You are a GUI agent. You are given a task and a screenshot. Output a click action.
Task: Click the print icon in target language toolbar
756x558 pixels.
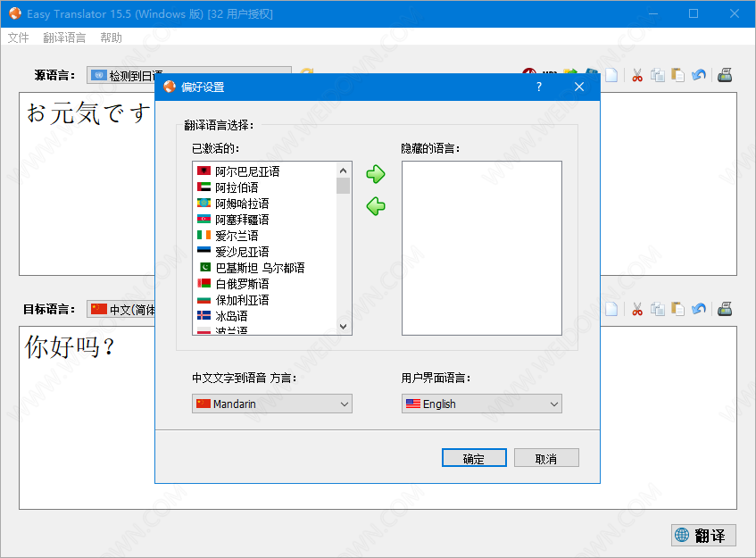tap(726, 309)
